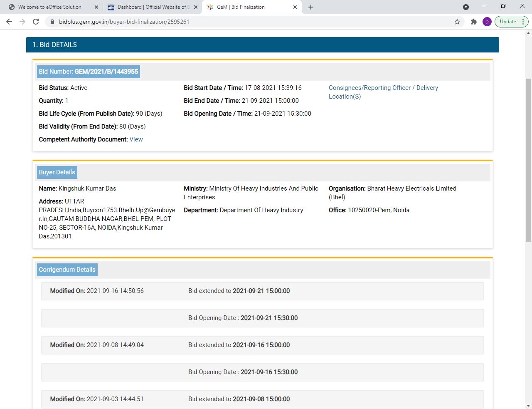Viewport: 532px width, 409px height.
Task: Open the profile avatar 'D' menu
Action: click(x=487, y=22)
